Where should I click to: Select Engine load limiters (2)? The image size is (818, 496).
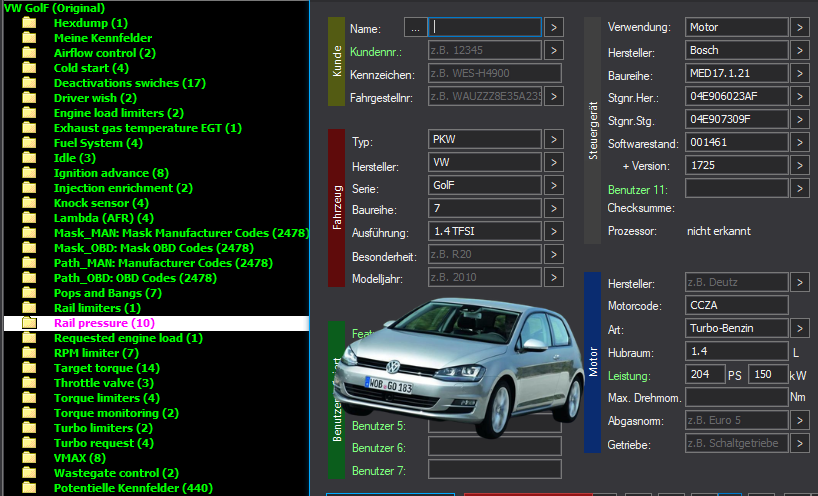[x=119, y=113]
